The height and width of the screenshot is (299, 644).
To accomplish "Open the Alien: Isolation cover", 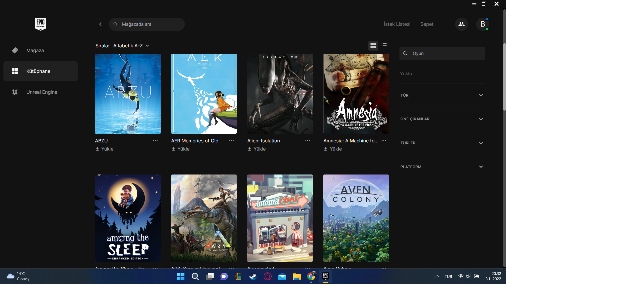I will pyautogui.click(x=280, y=94).
